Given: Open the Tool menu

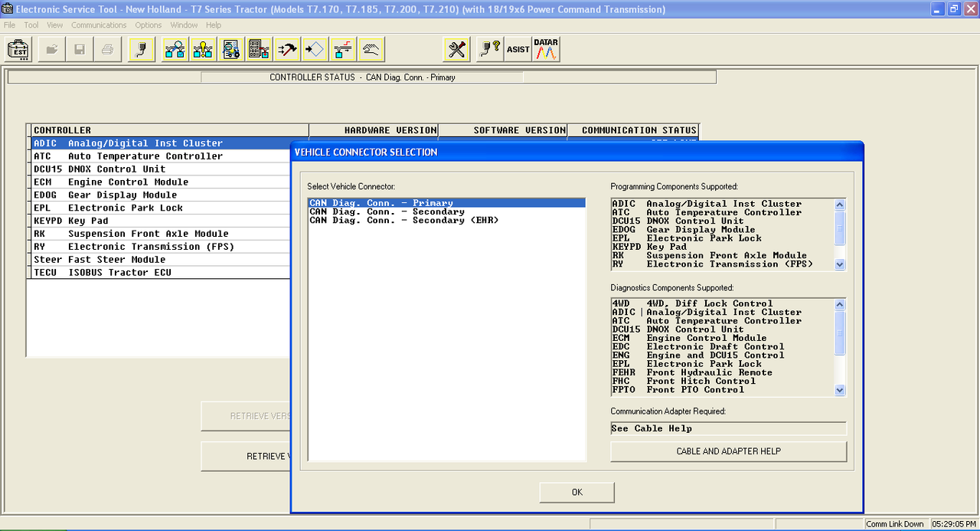Looking at the screenshot, I should (x=31, y=25).
